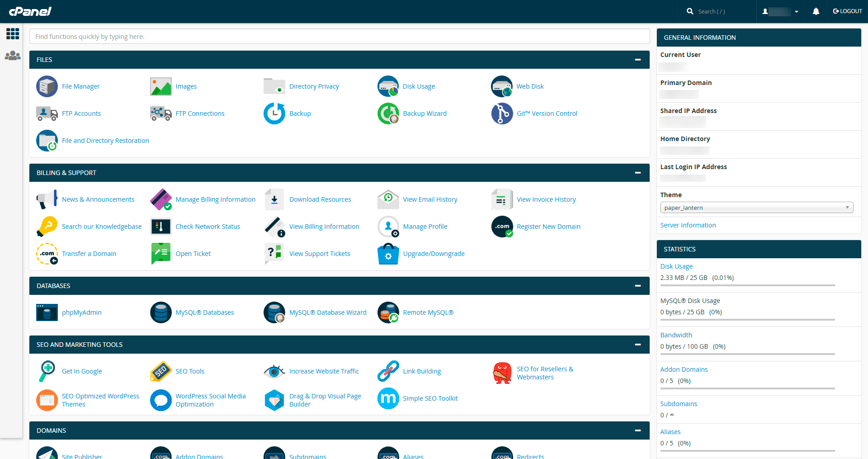Open SEO Optimized WordPress Themes link
This screenshot has height=459, width=868.
[x=100, y=400]
